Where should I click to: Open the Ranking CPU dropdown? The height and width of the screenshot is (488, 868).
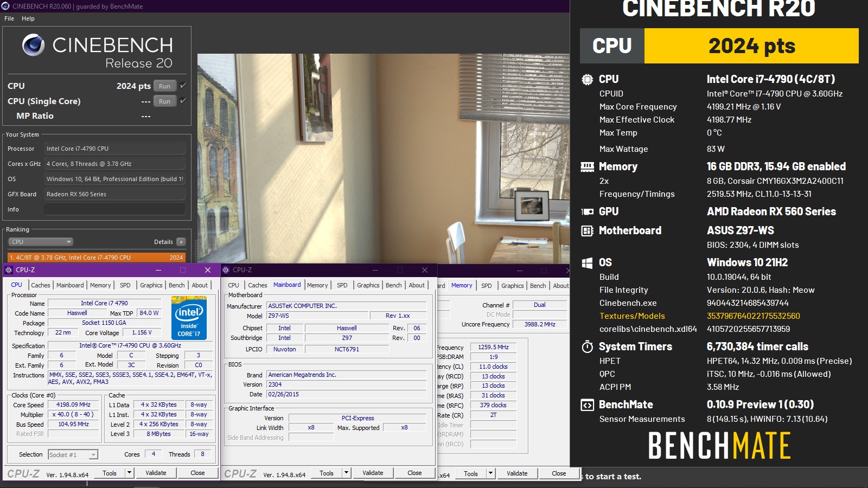pos(41,242)
